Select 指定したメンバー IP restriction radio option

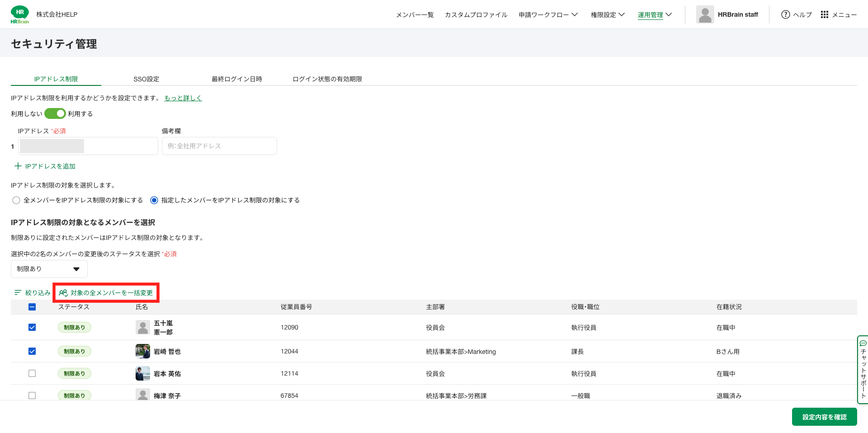pyautogui.click(x=154, y=200)
